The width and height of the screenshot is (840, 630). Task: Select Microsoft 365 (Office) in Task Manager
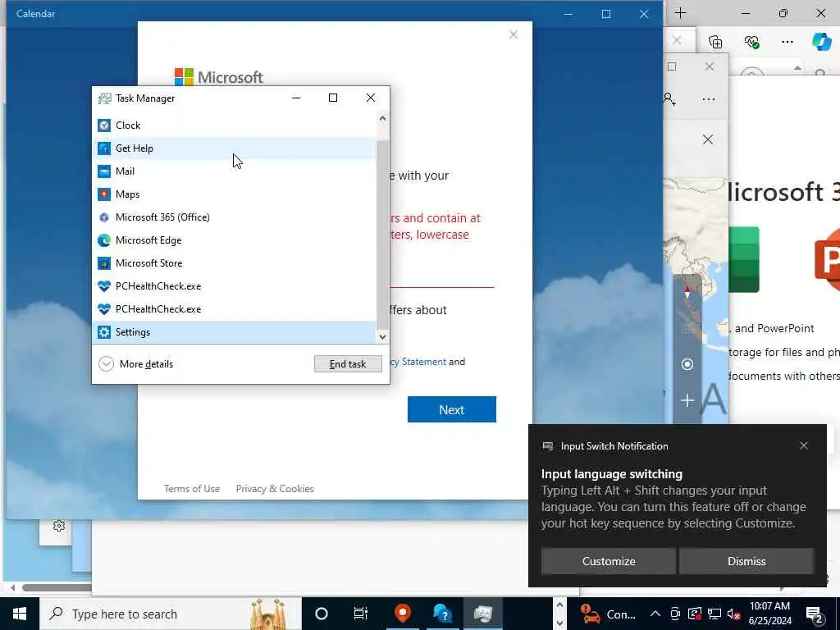(234, 217)
